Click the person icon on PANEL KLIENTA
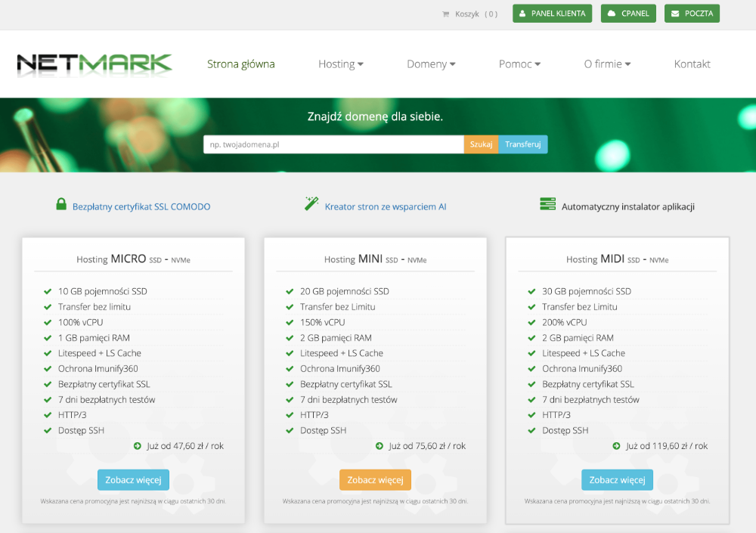756x533 pixels. pos(523,13)
